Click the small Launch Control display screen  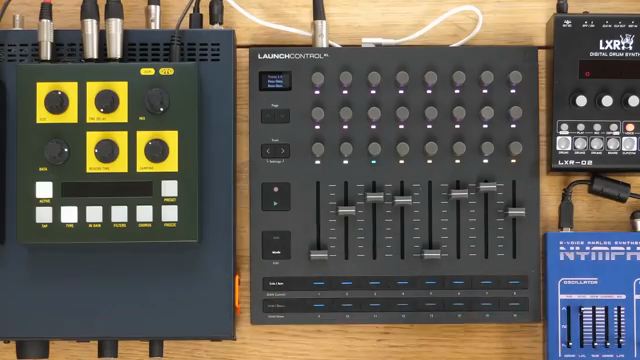click(276, 81)
